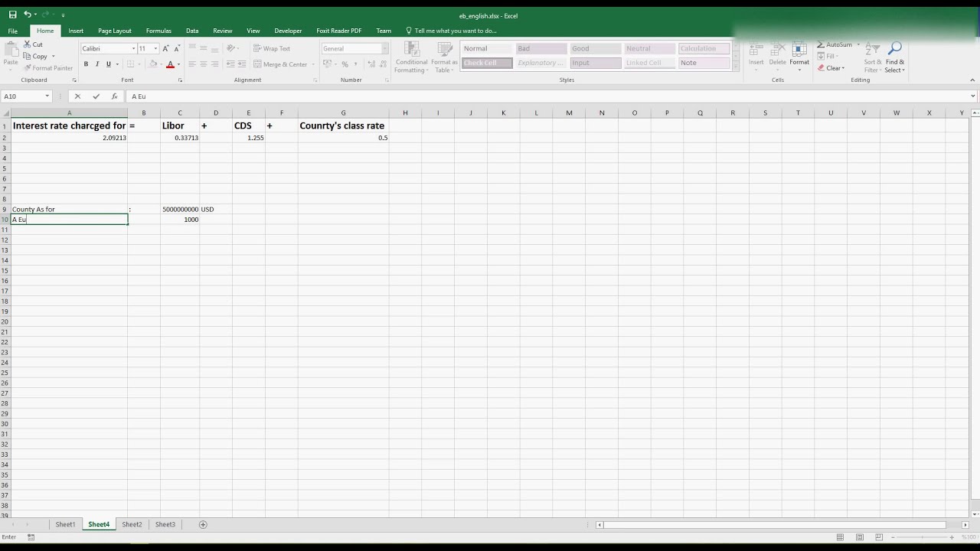This screenshot has height=551, width=980.
Task: Open the Page Layout ribbon tab
Action: (x=115, y=31)
